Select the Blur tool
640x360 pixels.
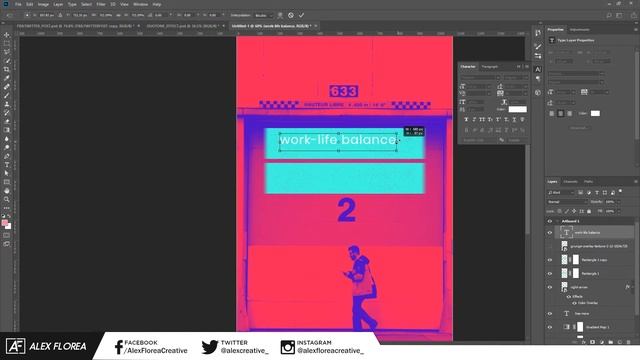7,139
